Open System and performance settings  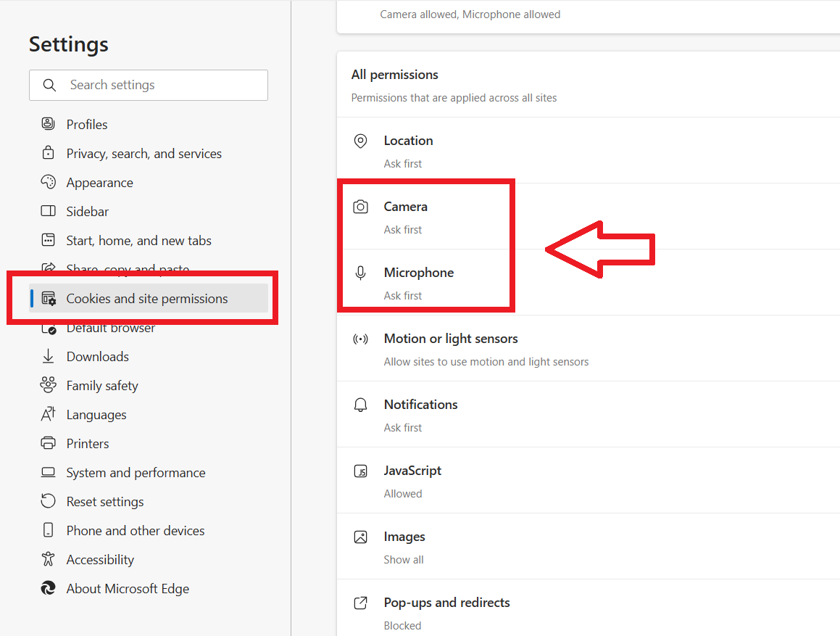point(136,473)
